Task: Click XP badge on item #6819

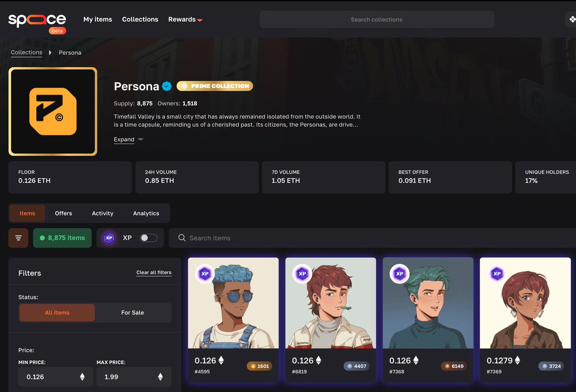Action: point(302,274)
